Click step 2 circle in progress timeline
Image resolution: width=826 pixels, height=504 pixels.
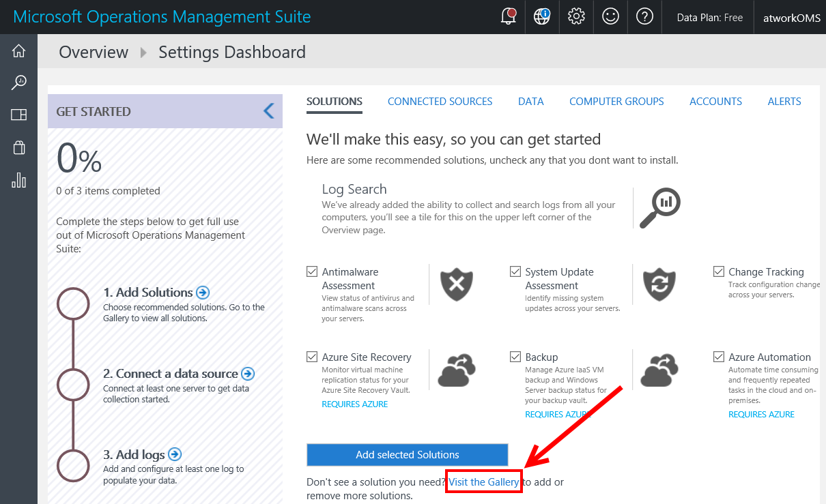click(73, 385)
